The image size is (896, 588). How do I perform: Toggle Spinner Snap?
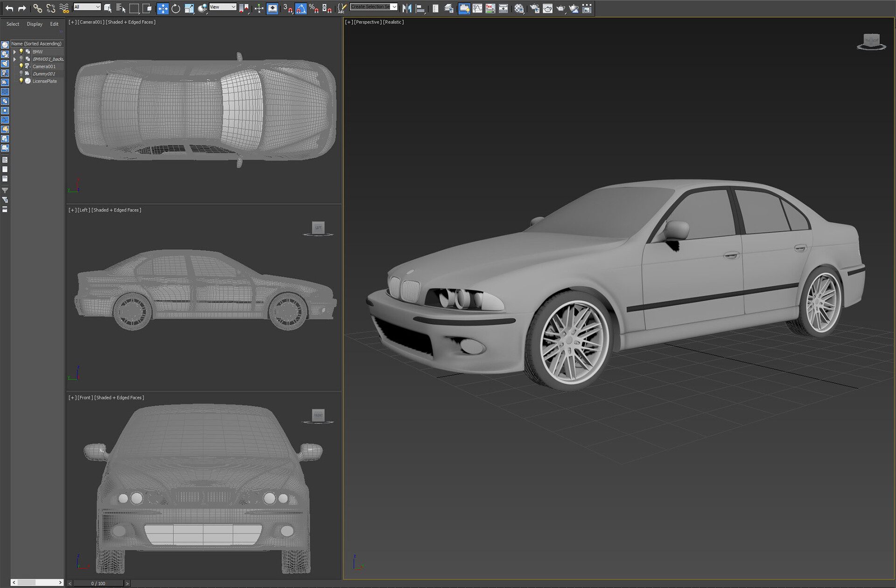point(327,8)
